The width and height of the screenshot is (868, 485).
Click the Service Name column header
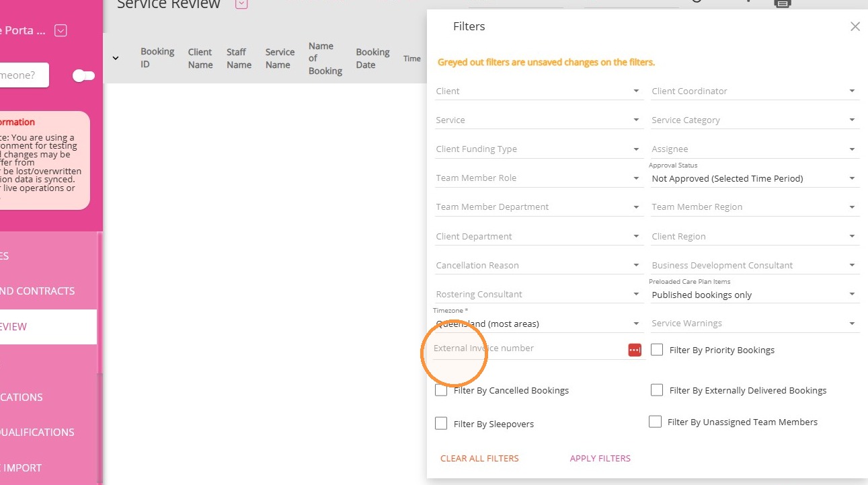coord(280,58)
